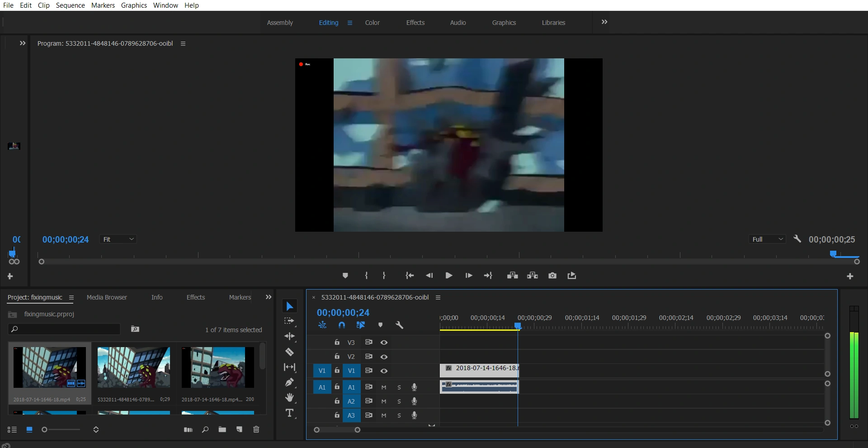Open the Sequence menu
Image resolution: width=868 pixels, height=448 pixels.
(70, 5)
